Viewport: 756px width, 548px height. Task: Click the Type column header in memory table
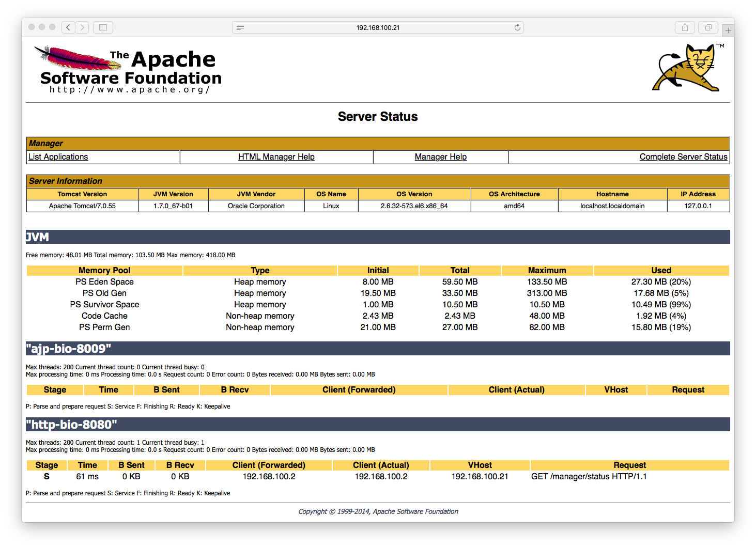tap(260, 271)
